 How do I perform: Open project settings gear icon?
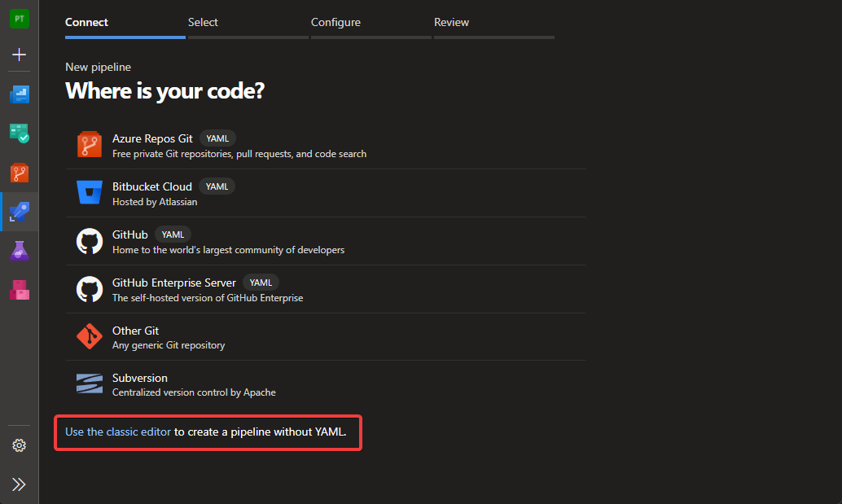[20, 445]
